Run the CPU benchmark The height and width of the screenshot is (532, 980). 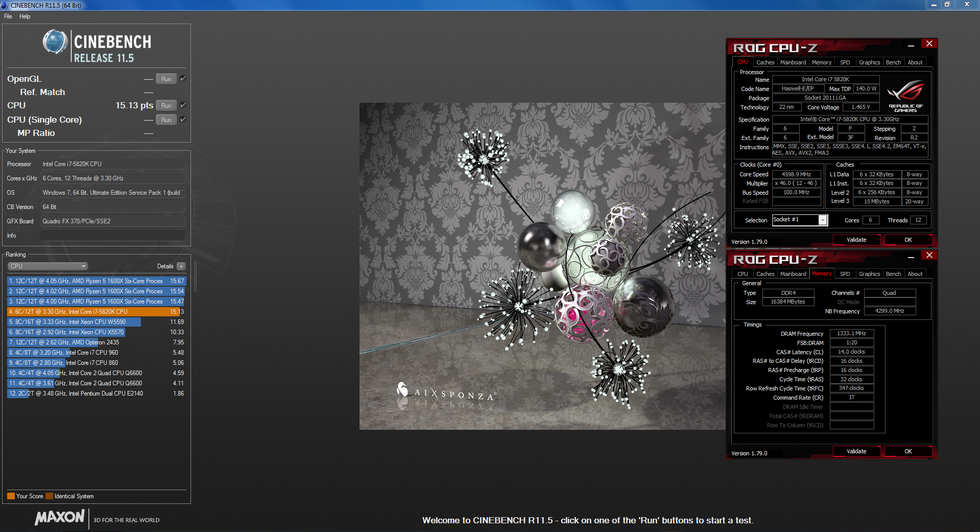click(x=166, y=105)
